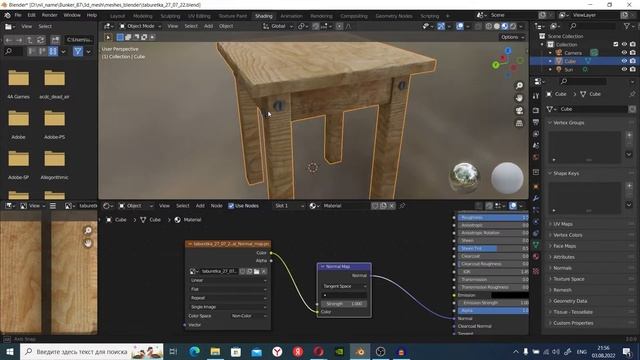The height and width of the screenshot is (360, 640).
Task: Open the Global transform orientation dropdown
Action: [278, 26]
